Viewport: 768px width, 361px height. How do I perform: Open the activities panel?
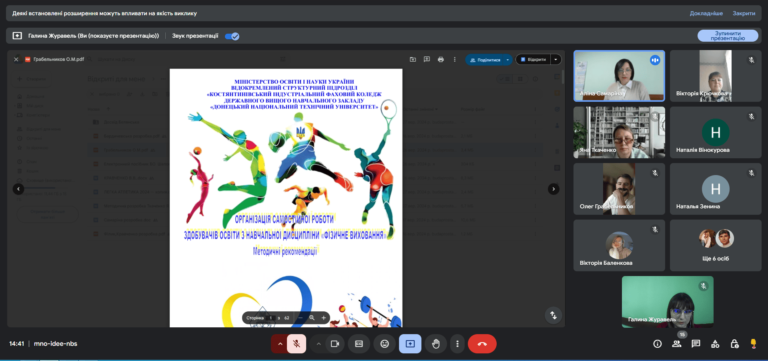click(715, 344)
